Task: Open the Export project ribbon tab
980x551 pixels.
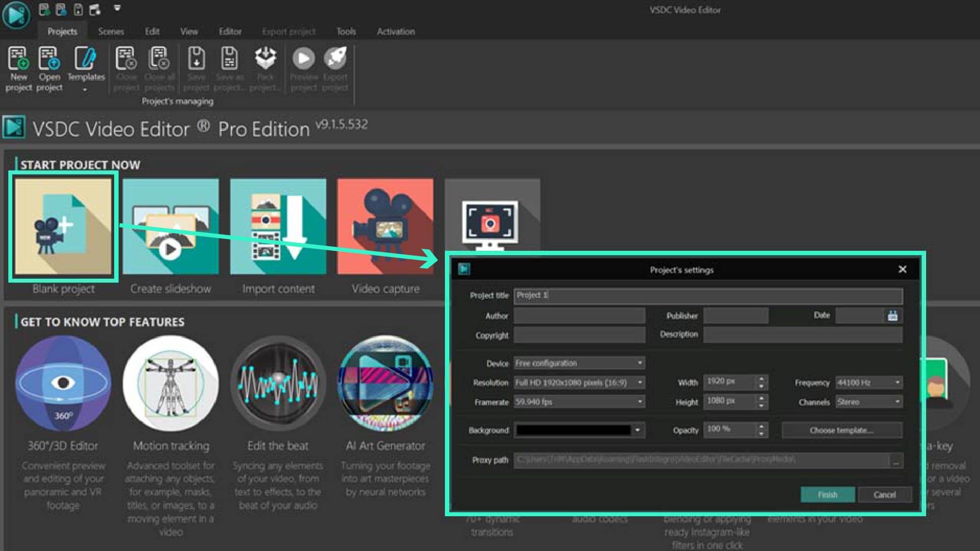Action: pyautogui.click(x=289, y=31)
